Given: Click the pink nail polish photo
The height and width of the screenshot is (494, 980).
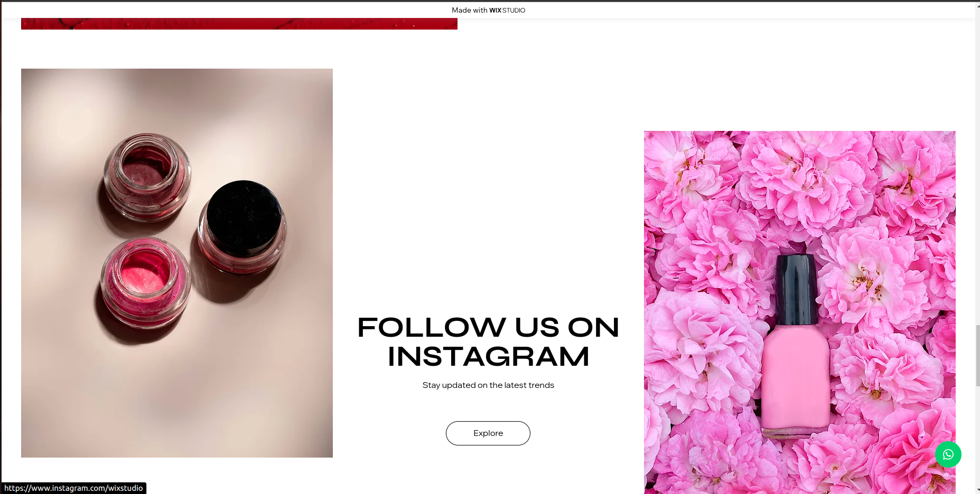Looking at the screenshot, I should [799, 312].
